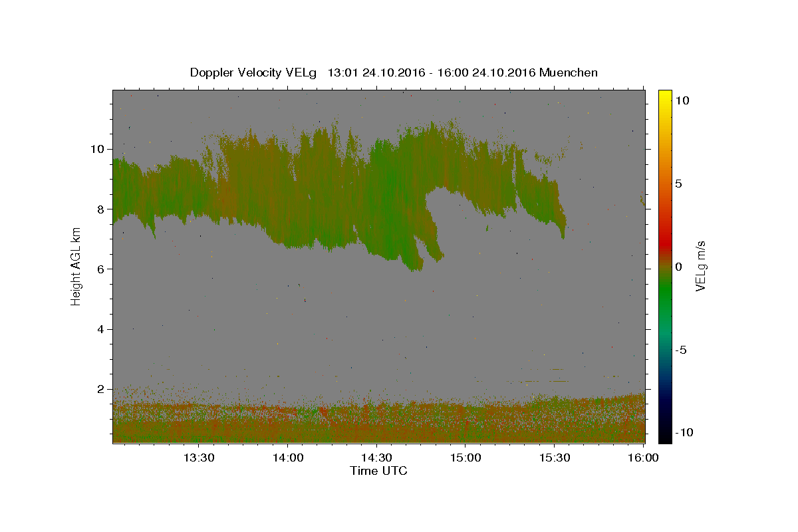Click the 14:00 time axis label

[287, 458]
